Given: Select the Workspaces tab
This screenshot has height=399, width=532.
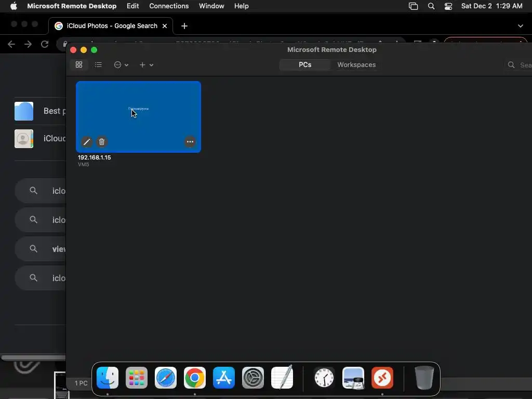Looking at the screenshot, I should (x=356, y=65).
